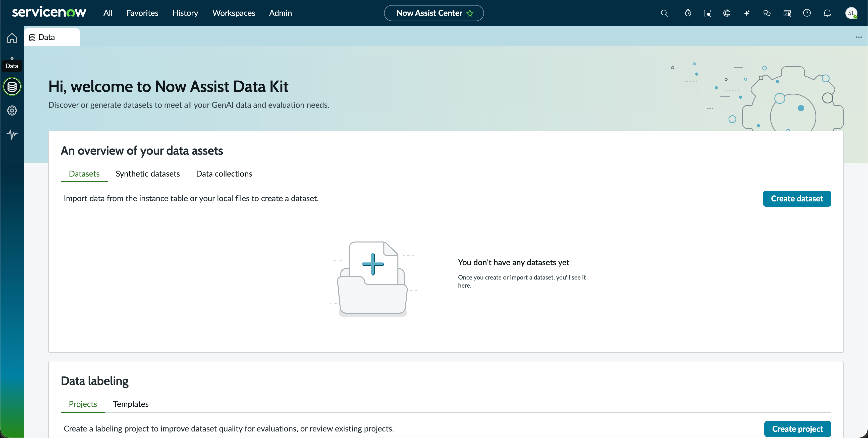The width and height of the screenshot is (868, 438).
Task: Click the stopwatch timer icon in header
Action: pyautogui.click(x=688, y=13)
